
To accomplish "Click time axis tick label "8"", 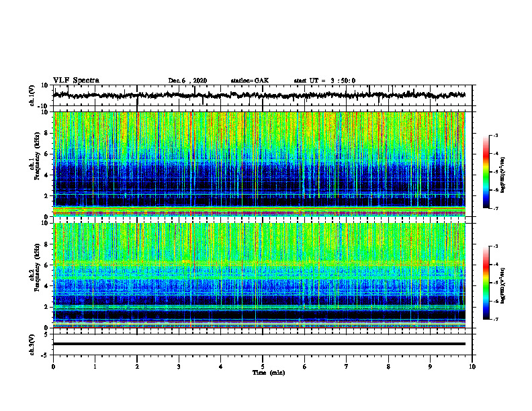I will pyautogui.click(x=388, y=367).
